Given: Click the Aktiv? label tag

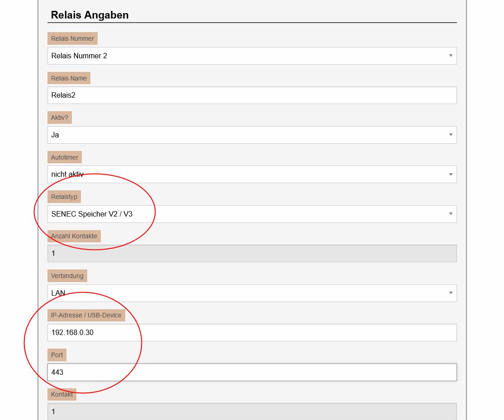Looking at the screenshot, I should 60,118.
